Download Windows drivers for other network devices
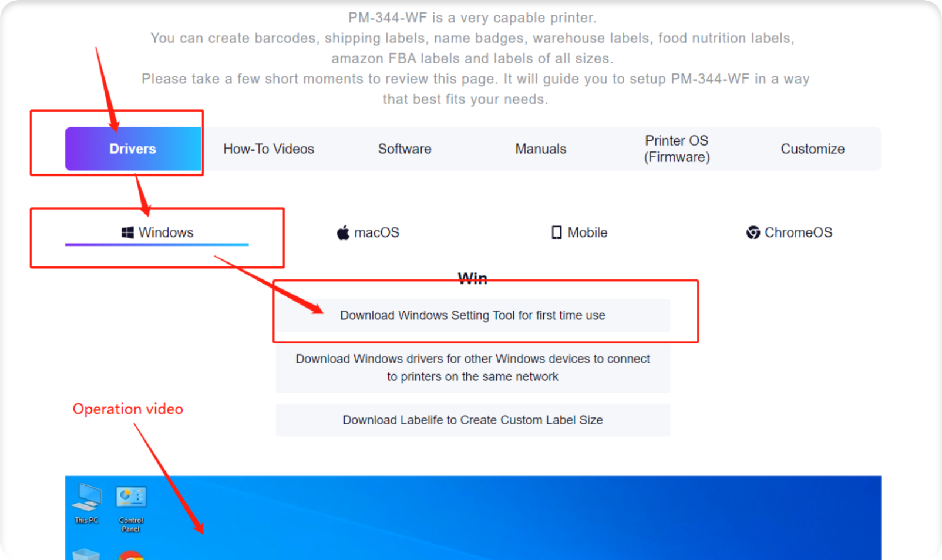Screen dimensions: 942x560 tap(473, 367)
